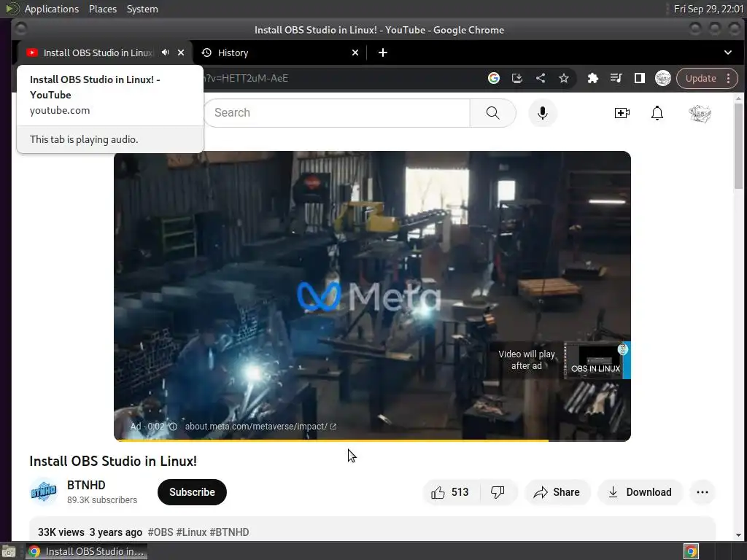Click the Download button under the video
Viewport: 747px width, 560px height.
pyautogui.click(x=640, y=492)
